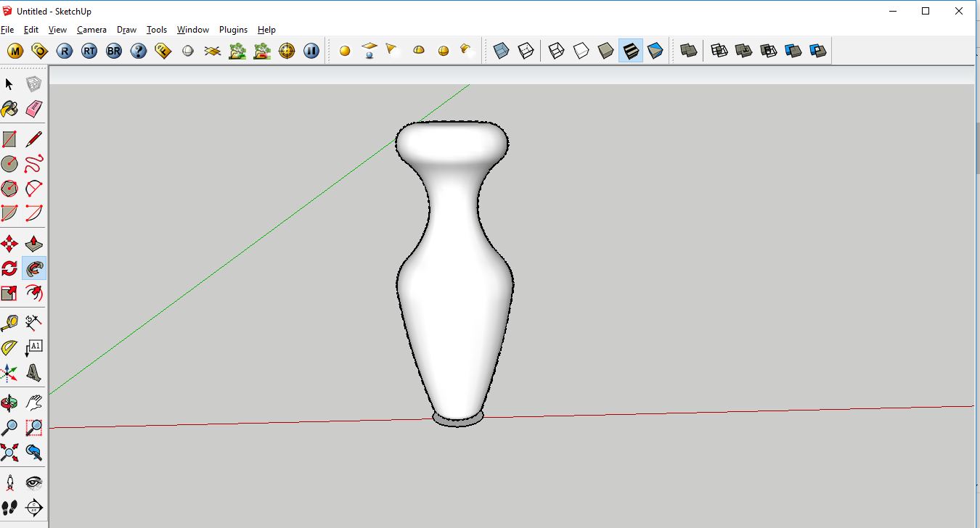
Task: Activate the Eraser tool
Action: 34,109
